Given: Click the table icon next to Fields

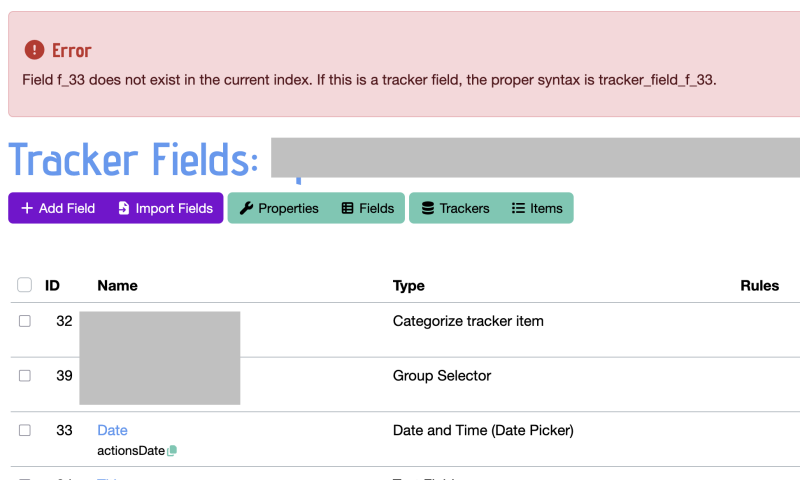Looking at the screenshot, I should (347, 208).
